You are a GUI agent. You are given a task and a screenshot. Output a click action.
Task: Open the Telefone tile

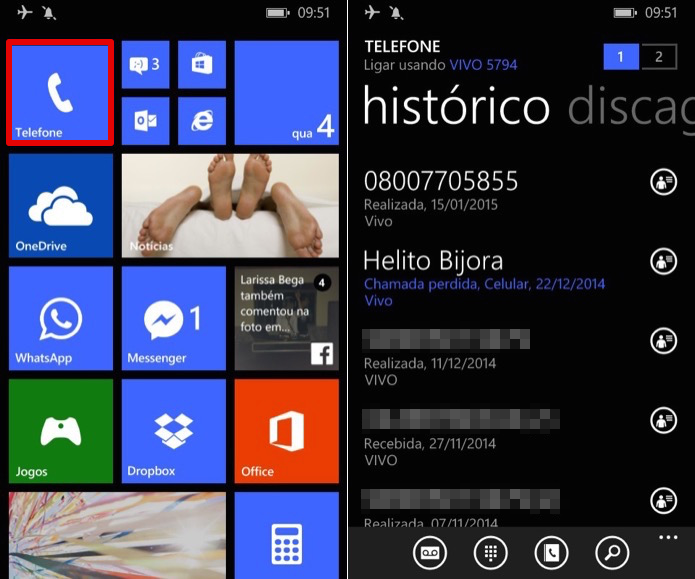coord(60,93)
